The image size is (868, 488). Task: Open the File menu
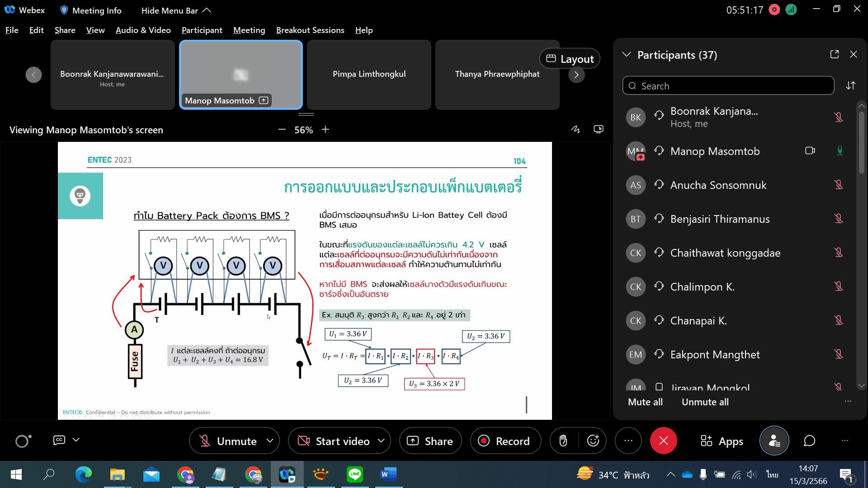point(12,30)
